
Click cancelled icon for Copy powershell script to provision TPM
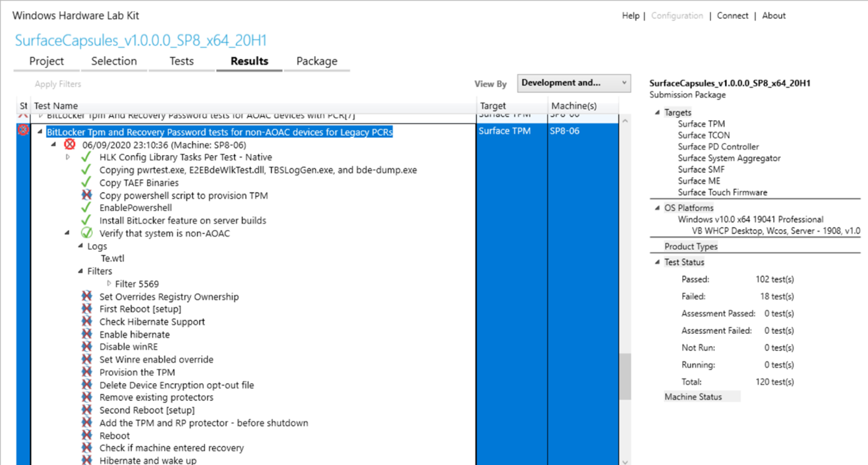(x=86, y=195)
